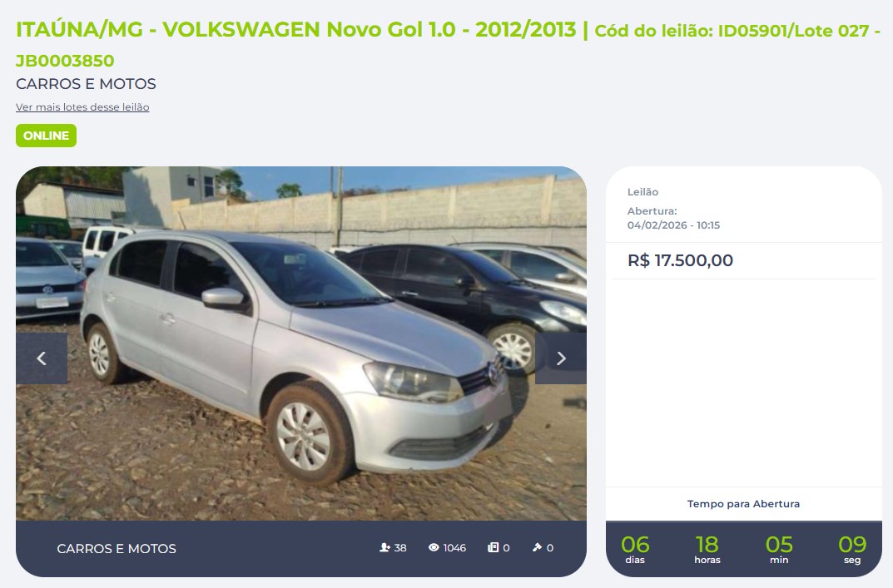Click the 05 min countdown value

(779, 545)
